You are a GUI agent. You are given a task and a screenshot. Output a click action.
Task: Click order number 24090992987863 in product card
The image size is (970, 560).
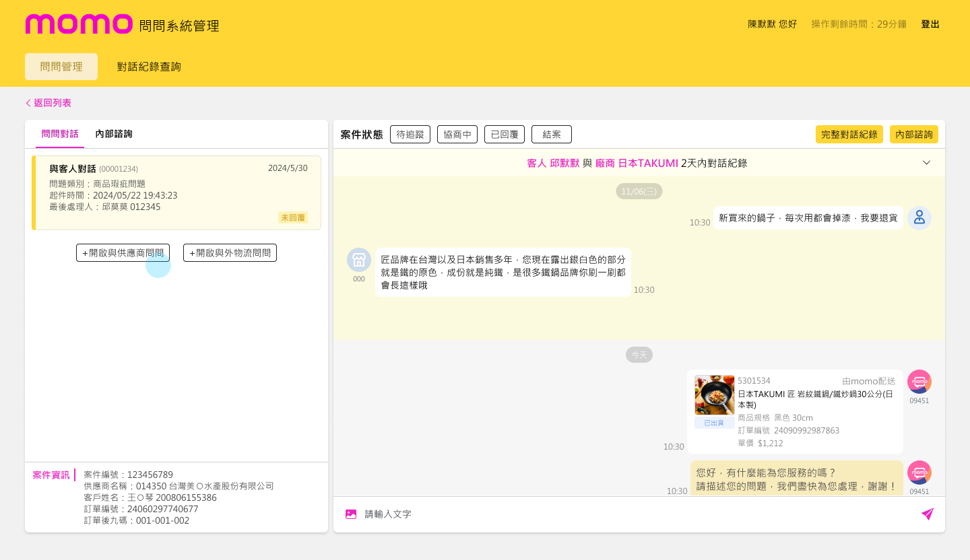(806, 430)
